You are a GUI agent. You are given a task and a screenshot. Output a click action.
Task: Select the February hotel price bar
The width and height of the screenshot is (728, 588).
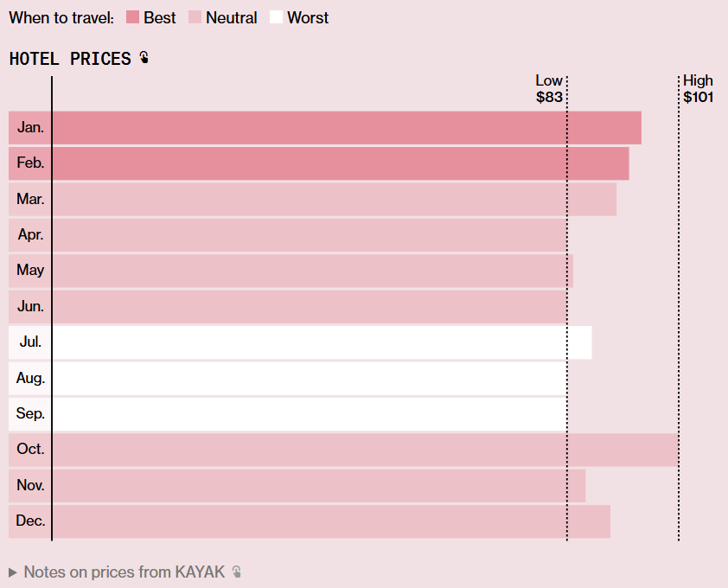(340, 163)
